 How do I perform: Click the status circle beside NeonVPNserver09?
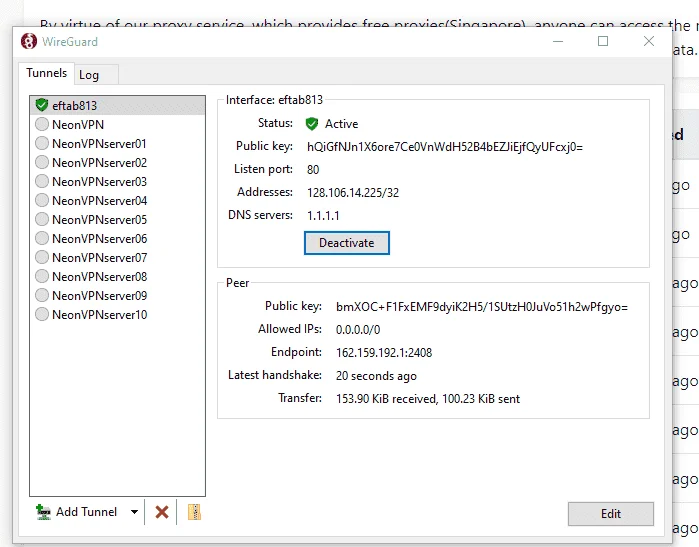42,295
